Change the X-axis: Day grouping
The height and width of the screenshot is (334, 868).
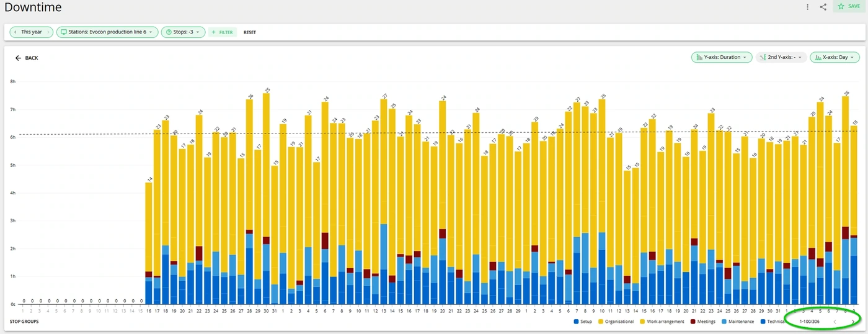(835, 57)
